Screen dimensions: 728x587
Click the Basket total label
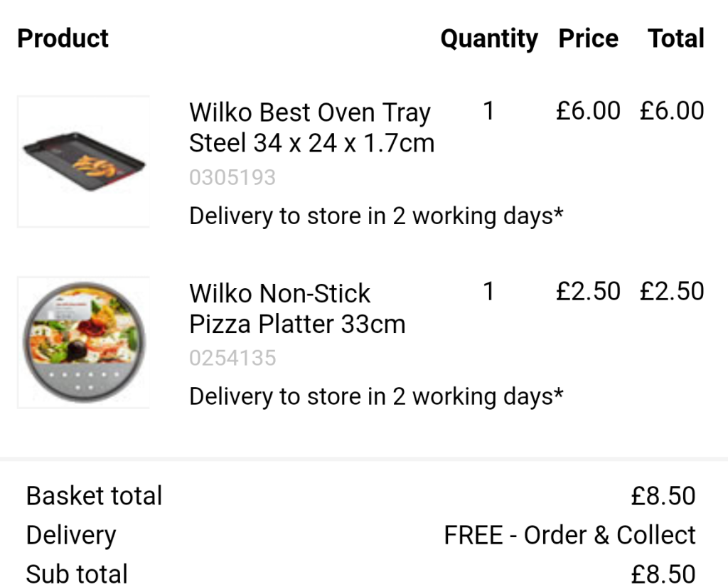[x=95, y=496]
